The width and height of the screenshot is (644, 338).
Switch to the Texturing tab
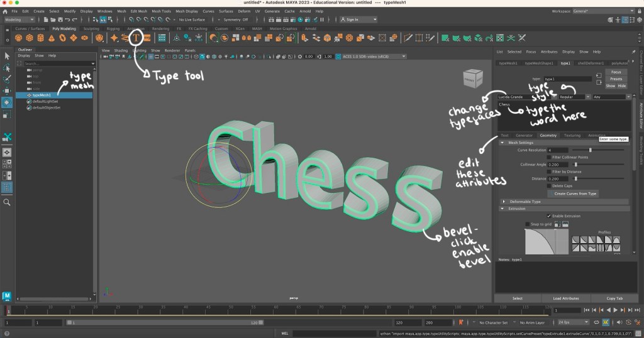572,135
